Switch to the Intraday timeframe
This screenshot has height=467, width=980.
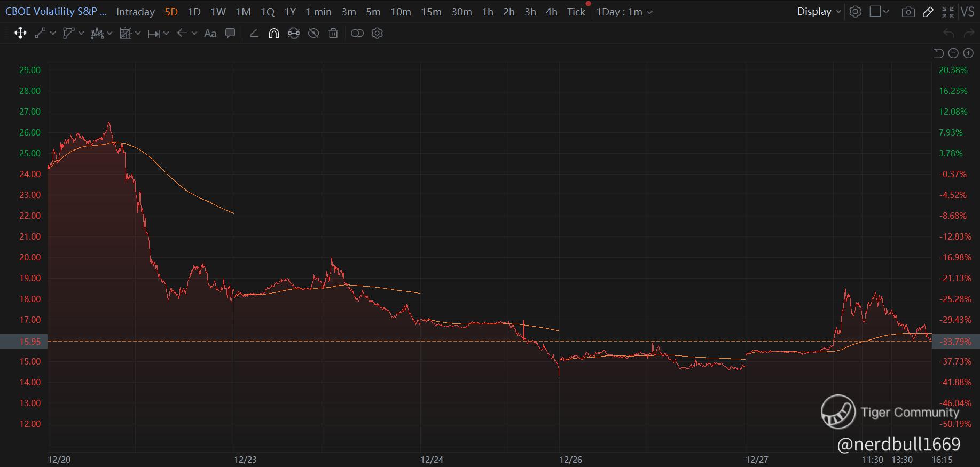click(136, 12)
